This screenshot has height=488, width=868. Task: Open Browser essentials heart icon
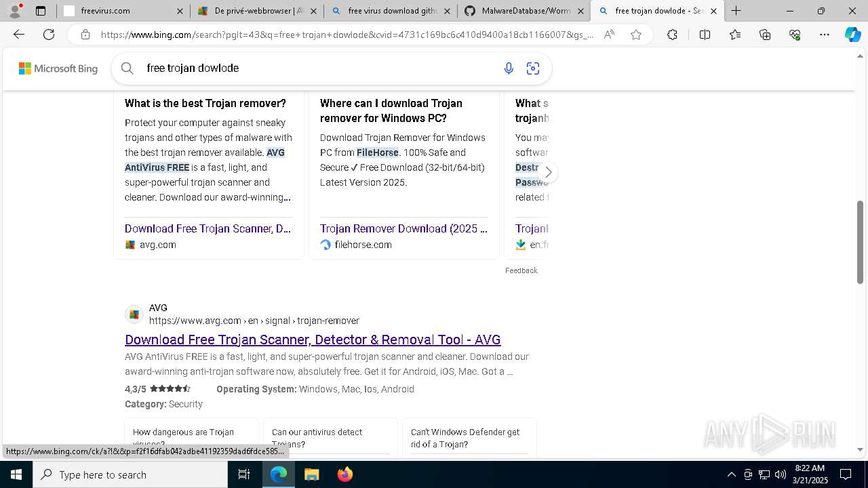(795, 35)
